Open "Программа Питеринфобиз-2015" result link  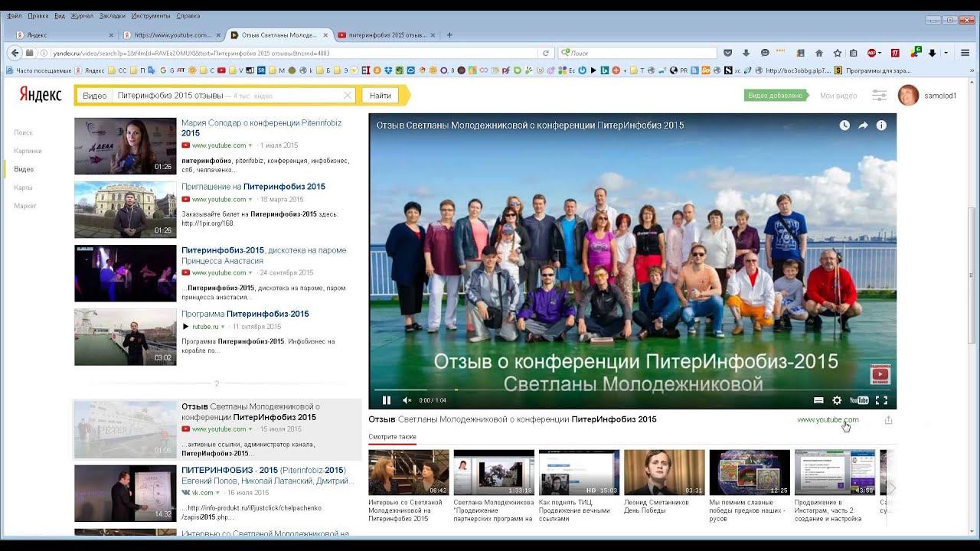click(245, 314)
